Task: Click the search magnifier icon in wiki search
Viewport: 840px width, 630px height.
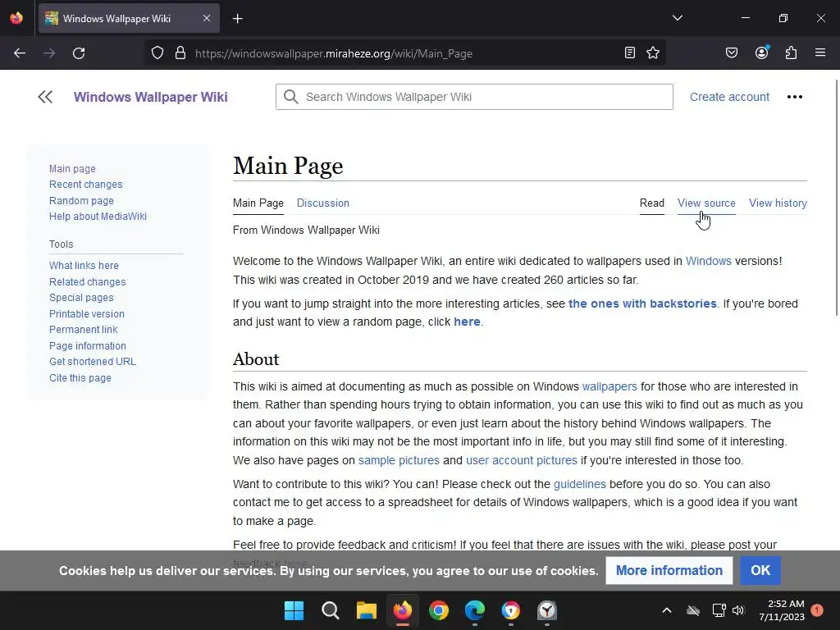Action: tap(291, 97)
